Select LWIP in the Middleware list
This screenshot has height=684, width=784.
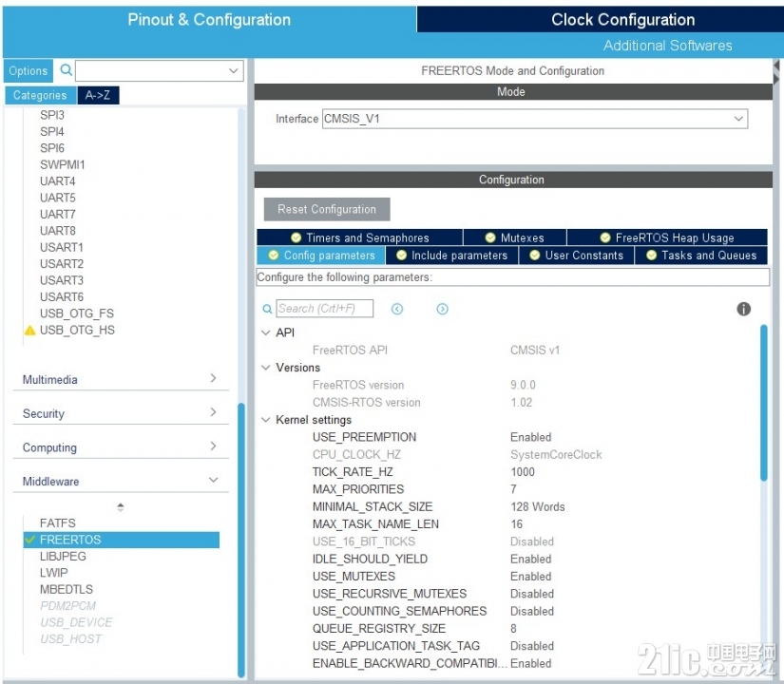tap(53, 573)
